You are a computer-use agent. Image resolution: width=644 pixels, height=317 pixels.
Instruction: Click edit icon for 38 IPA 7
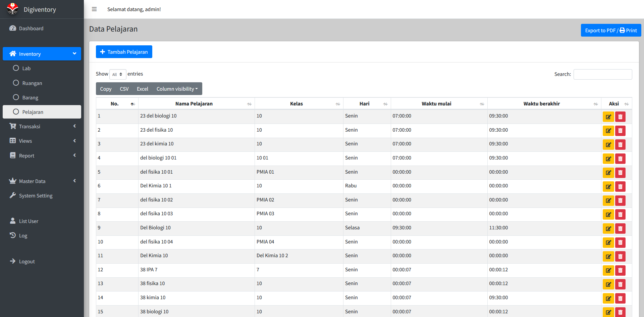pos(608,270)
